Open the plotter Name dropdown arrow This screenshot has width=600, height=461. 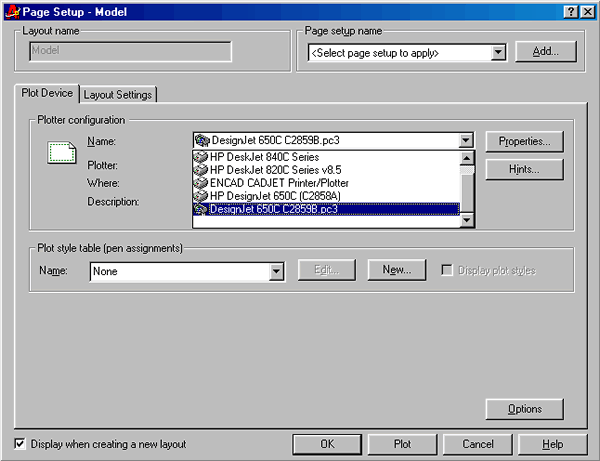pos(465,142)
